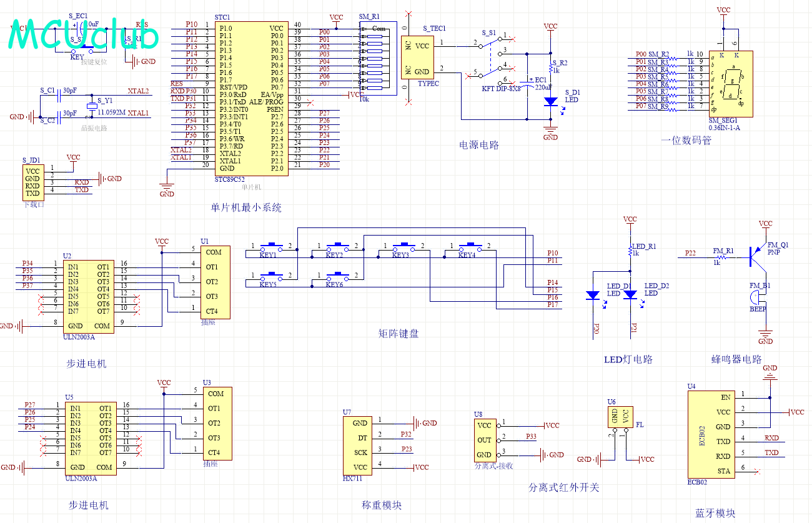Select the 'LED灯电路' section title

click(x=628, y=359)
